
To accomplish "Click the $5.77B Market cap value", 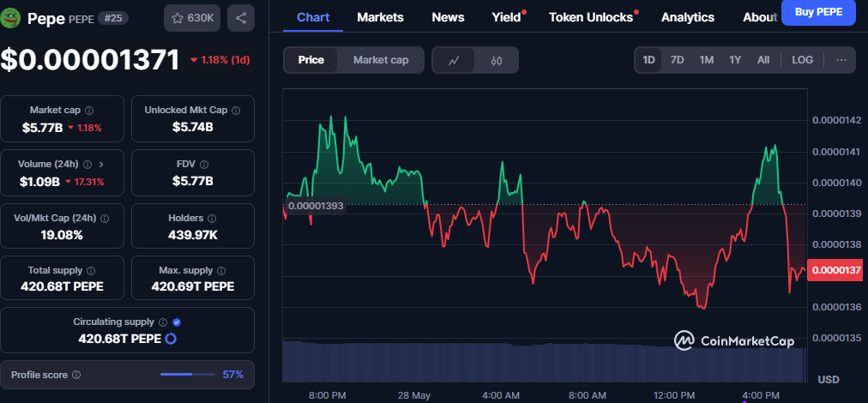I will click(42, 128).
